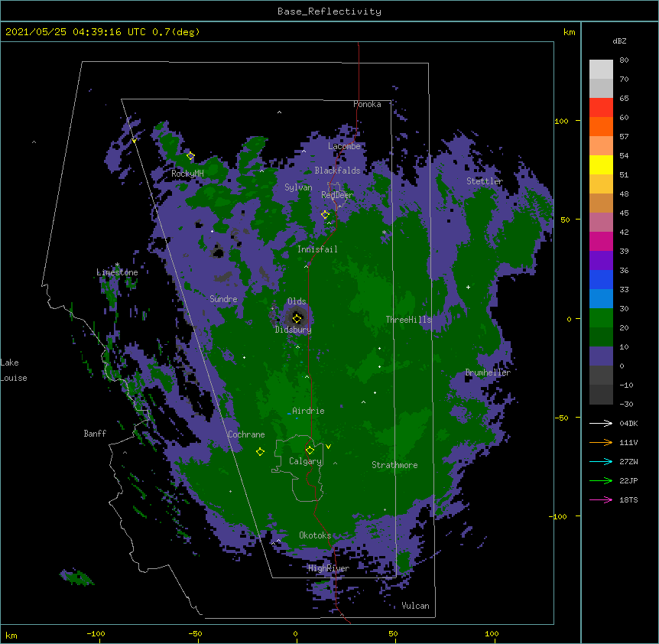Pick the red 65 dBZ color swatch
Image resolution: width=659 pixels, height=644 pixels.
pos(601,107)
